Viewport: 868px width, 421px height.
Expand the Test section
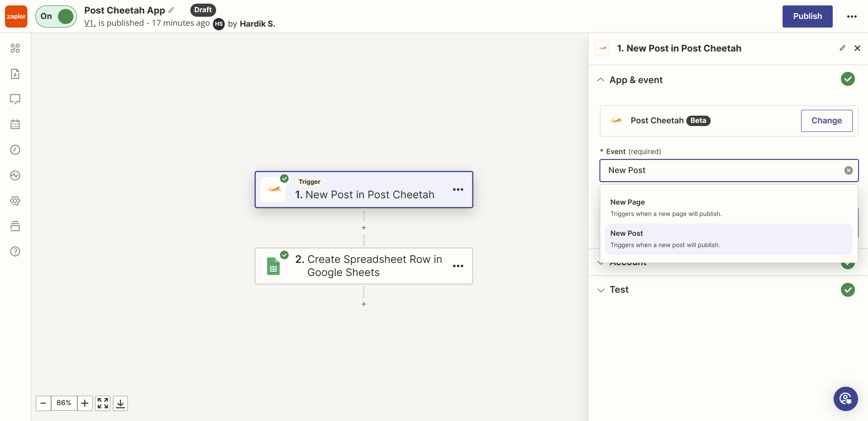[601, 290]
